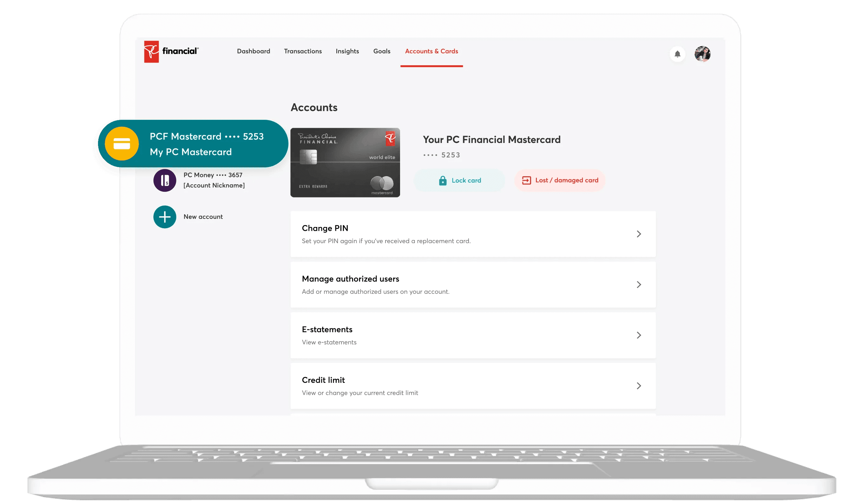Open the notifications bell
The image size is (849, 504).
(677, 54)
